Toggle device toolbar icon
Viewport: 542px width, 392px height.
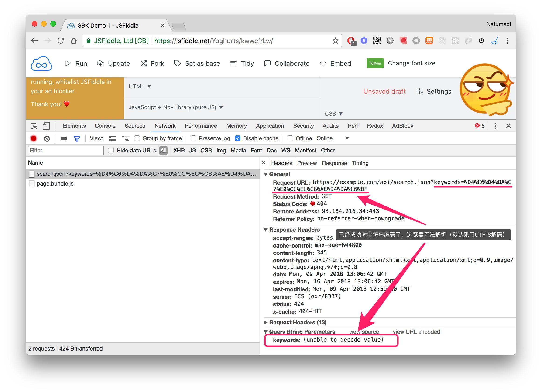tap(46, 126)
